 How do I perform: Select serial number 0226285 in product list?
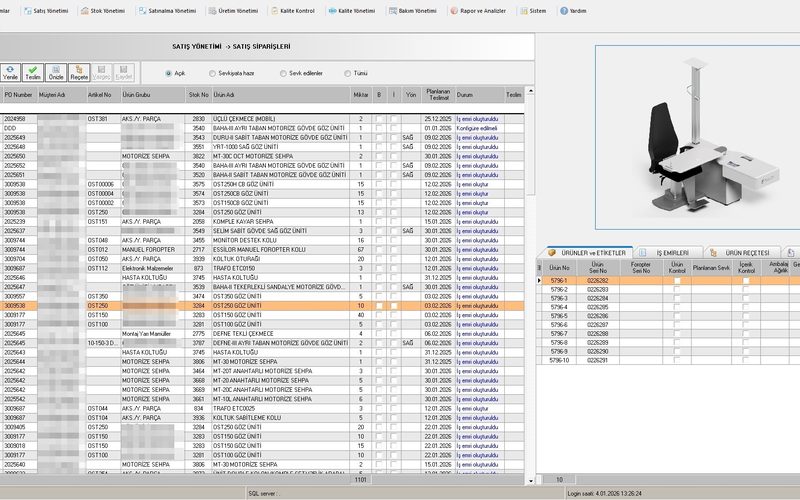pyautogui.click(x=597, y=307)
